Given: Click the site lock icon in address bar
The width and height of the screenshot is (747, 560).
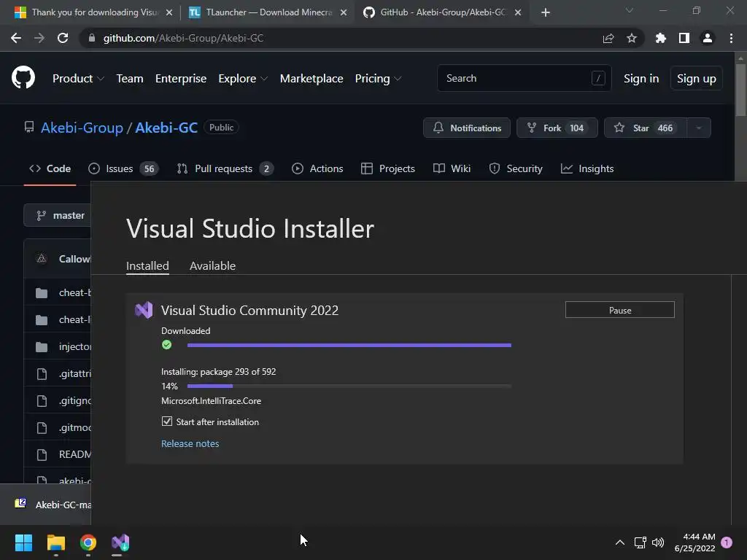Looking at the screenshot, I should point(92,38).
